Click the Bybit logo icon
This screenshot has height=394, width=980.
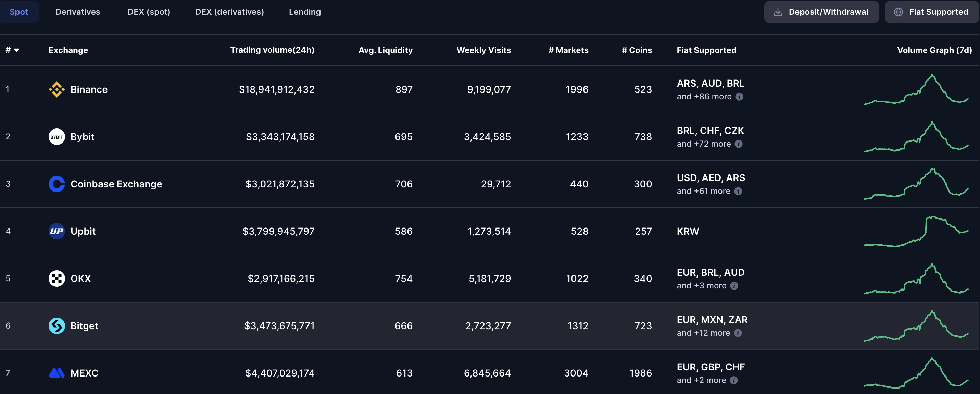[57, 137]
